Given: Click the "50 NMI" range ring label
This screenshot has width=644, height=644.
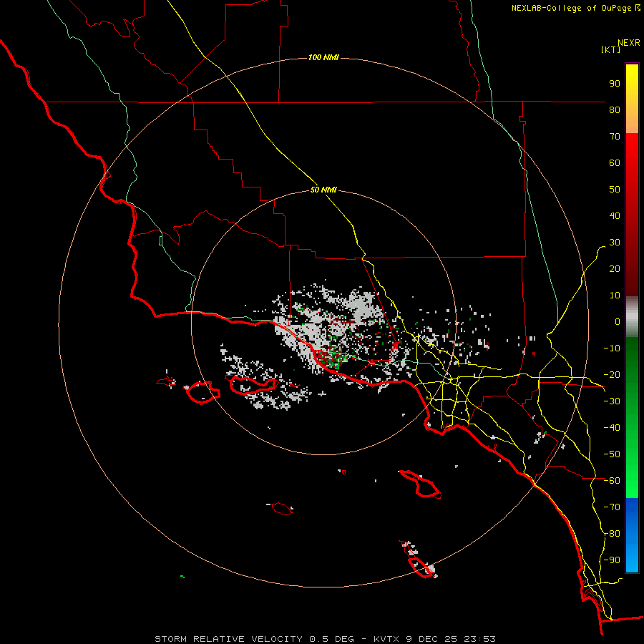Looking at the screenshot, I should (323, 190).
